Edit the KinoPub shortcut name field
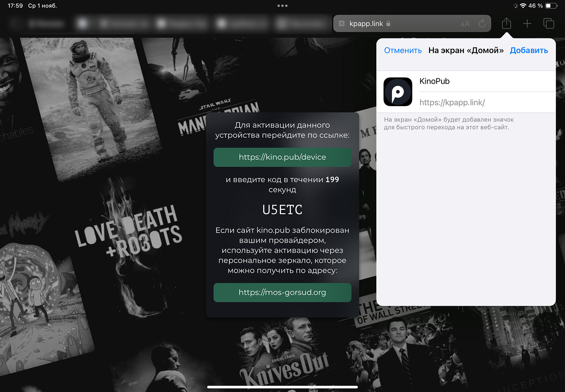Image resolution: width=565 pixels, height=392 pixels. 487,81
